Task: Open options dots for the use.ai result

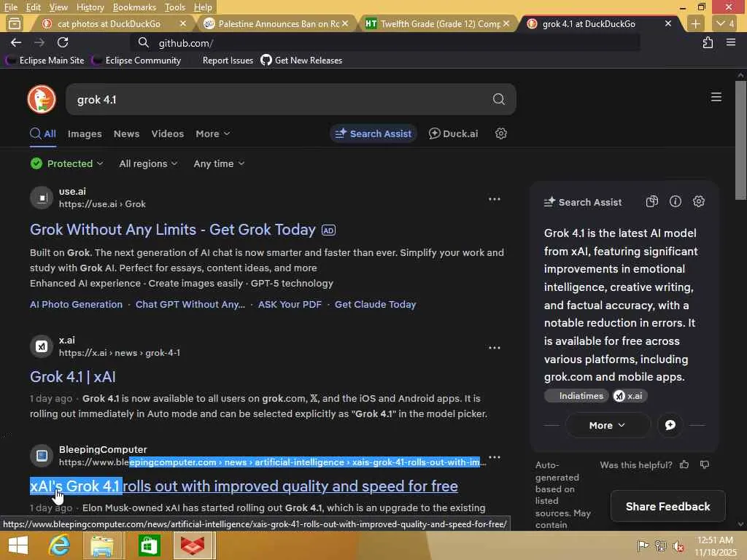Action: click(494, 199)
